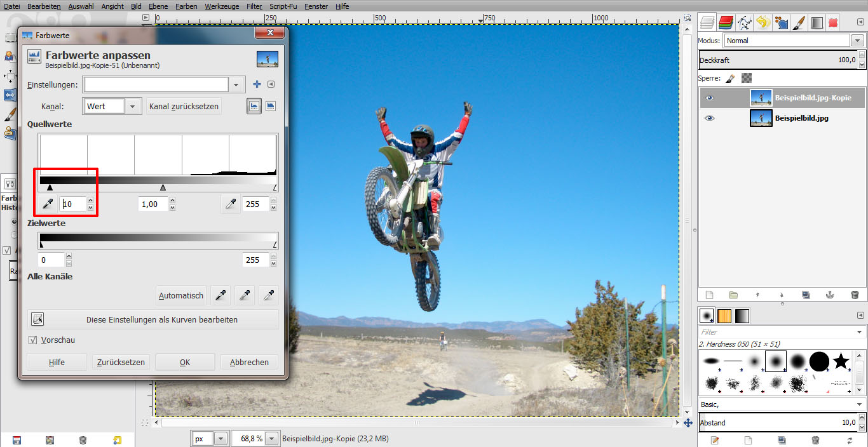Switch histogram to logarithmic view

tap(271, 106)
